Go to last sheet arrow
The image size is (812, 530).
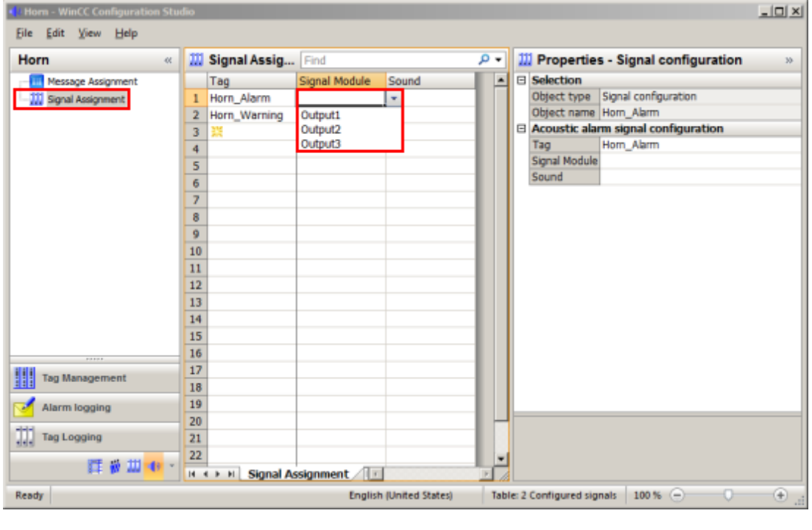pos(231,473)
